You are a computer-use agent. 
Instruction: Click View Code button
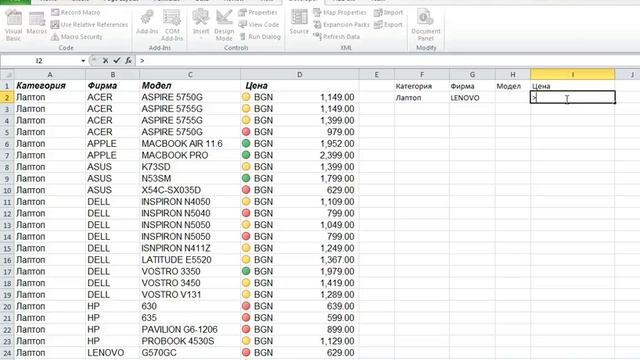259,25
